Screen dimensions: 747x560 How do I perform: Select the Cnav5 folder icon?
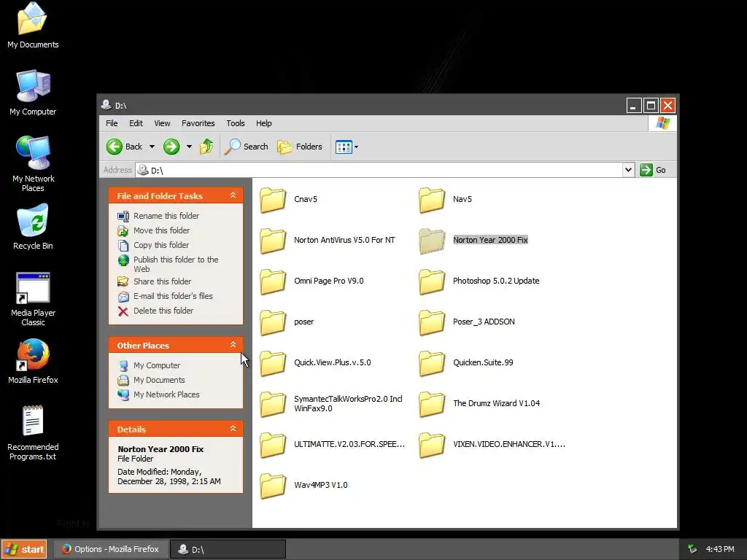(x=273, y=200)
